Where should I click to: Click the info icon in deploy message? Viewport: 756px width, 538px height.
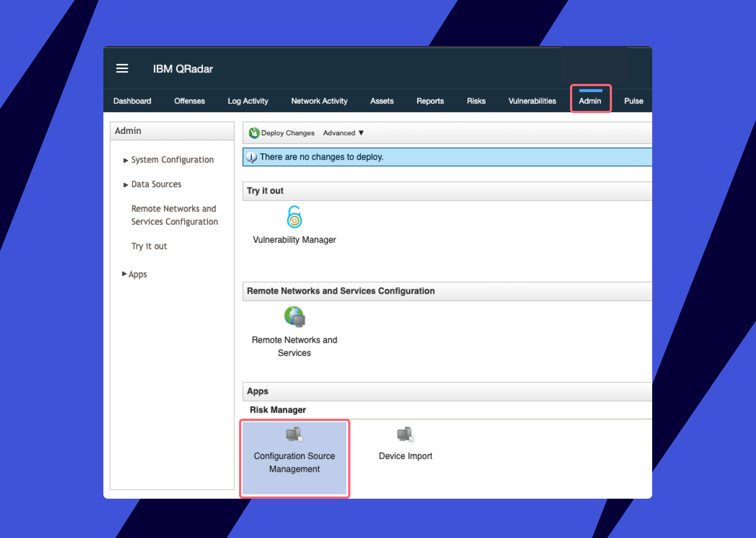(x=251, y=157)
